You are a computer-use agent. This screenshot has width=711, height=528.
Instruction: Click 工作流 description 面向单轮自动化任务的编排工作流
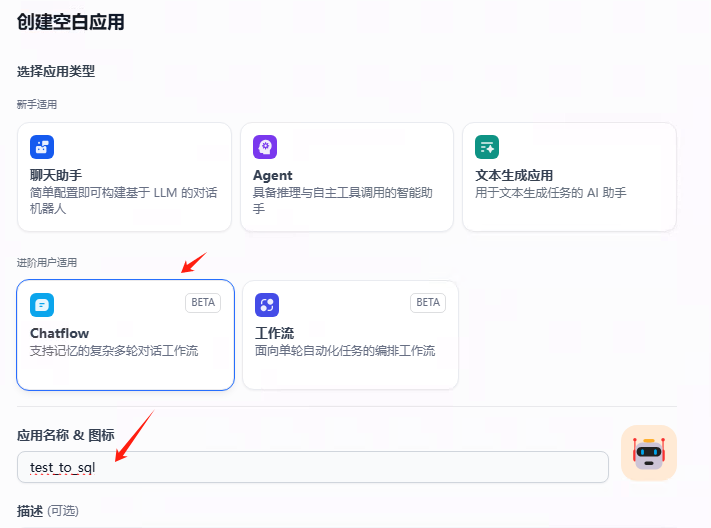click(x=345, y=351)
